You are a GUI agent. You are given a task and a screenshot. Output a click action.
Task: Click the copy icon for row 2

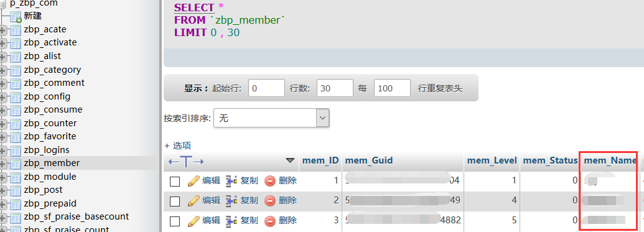coord(231,201)
